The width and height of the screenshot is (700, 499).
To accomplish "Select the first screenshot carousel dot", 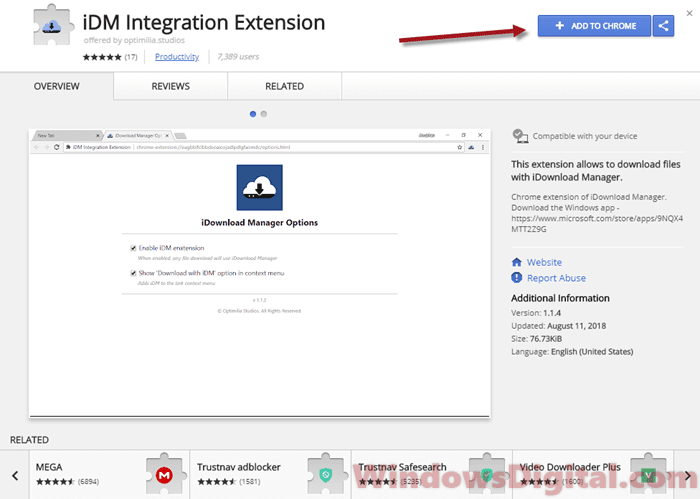I will [x=253, y=114].
